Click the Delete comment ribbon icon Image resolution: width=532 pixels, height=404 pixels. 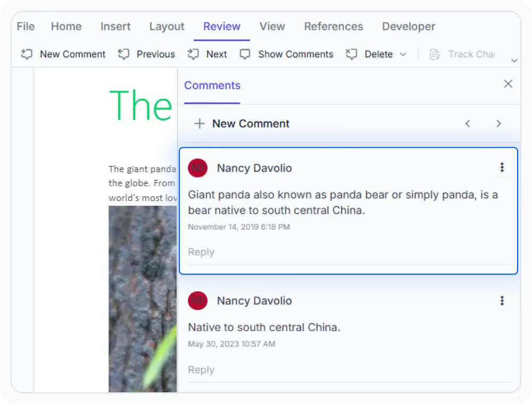click(351, 54)
